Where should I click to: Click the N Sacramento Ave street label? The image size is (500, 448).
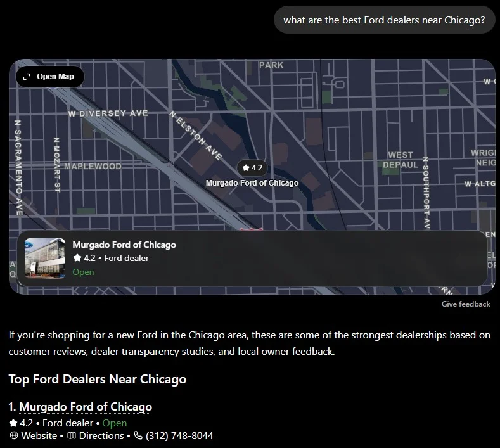point(19,168)
